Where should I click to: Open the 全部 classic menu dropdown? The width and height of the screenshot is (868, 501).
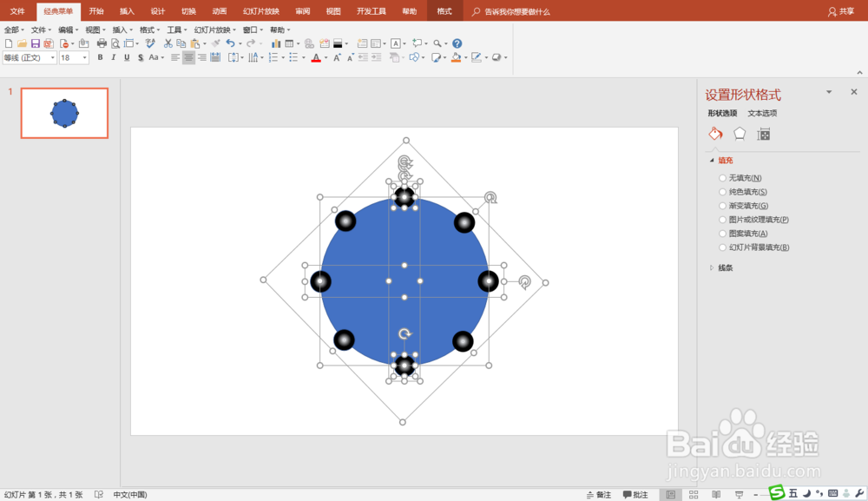[14, 30]
